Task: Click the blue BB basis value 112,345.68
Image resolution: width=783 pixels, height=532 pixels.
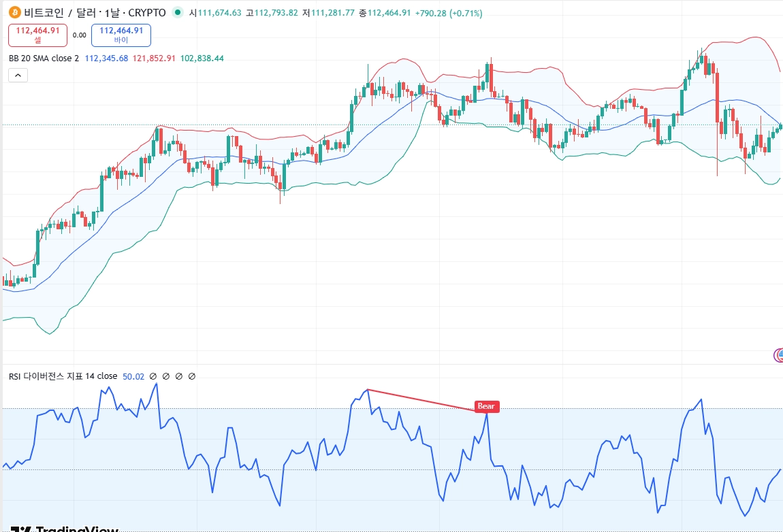Action: 106,59
